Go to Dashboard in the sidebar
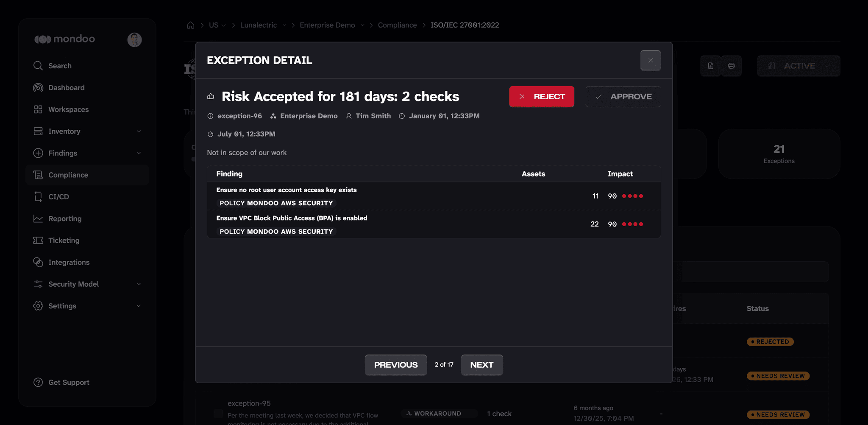 [87, 87]
